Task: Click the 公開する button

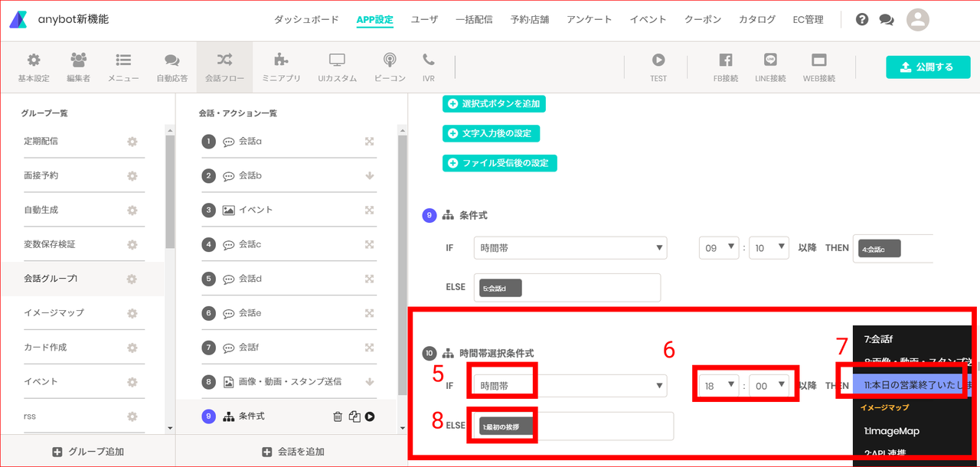Action: (x=928, y=67)
